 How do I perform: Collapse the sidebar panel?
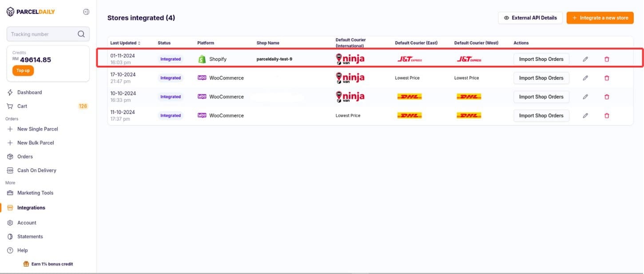coord(86,12)
